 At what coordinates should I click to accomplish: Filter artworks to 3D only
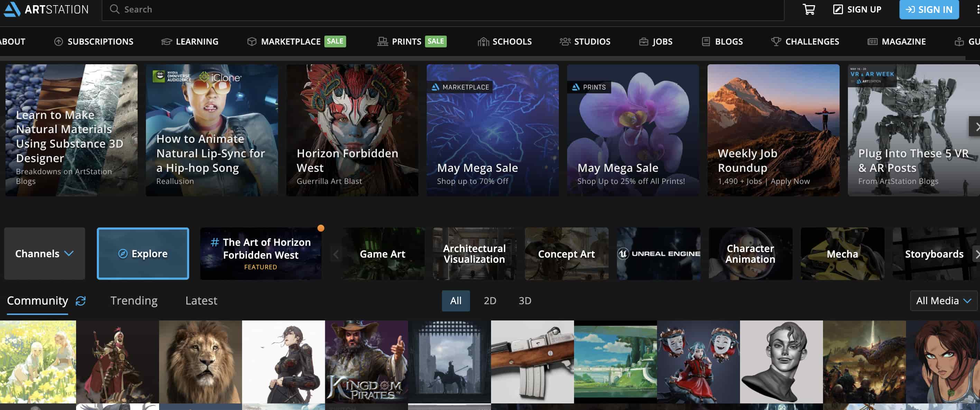(525, 300)
